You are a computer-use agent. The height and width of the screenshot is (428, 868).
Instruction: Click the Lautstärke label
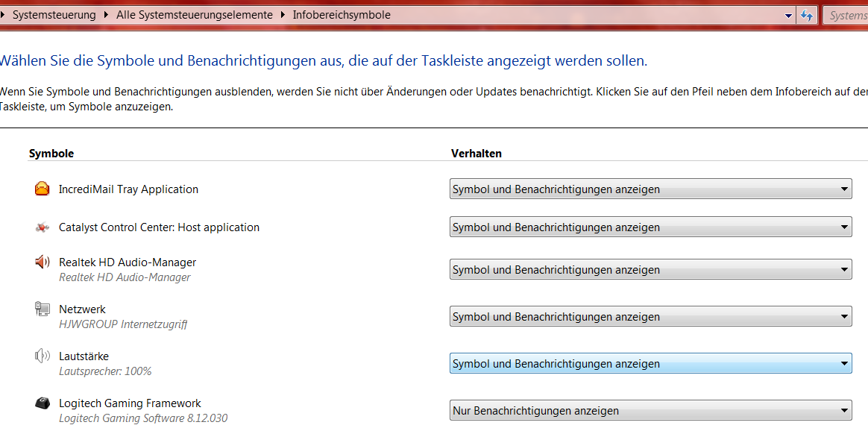click(x=84, y=356)
